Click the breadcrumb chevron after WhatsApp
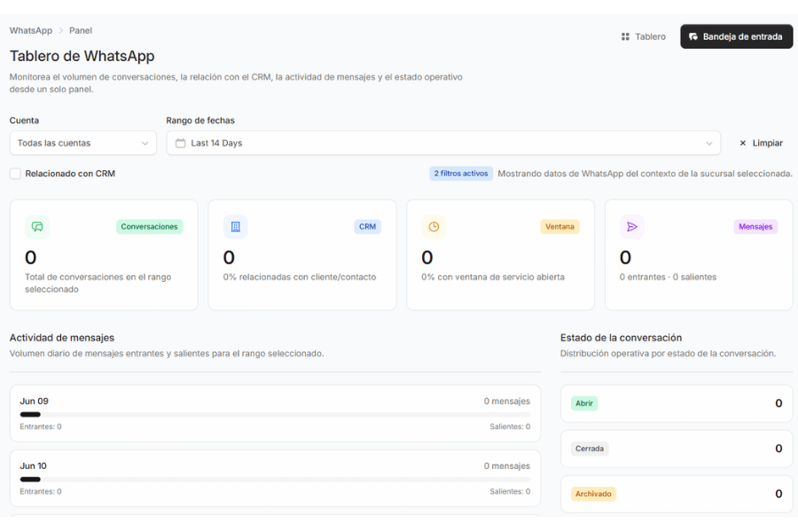The image size is (798, 532). (60, 30)
